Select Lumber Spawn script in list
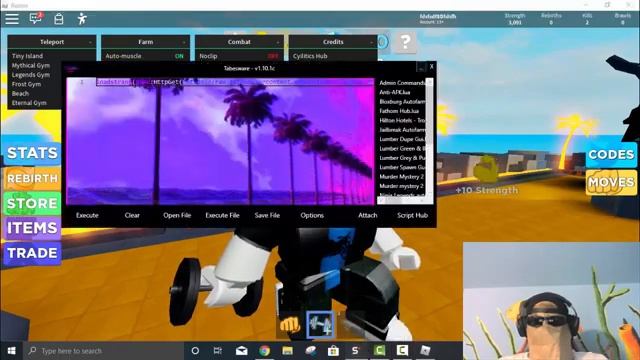 click(402, 167)
